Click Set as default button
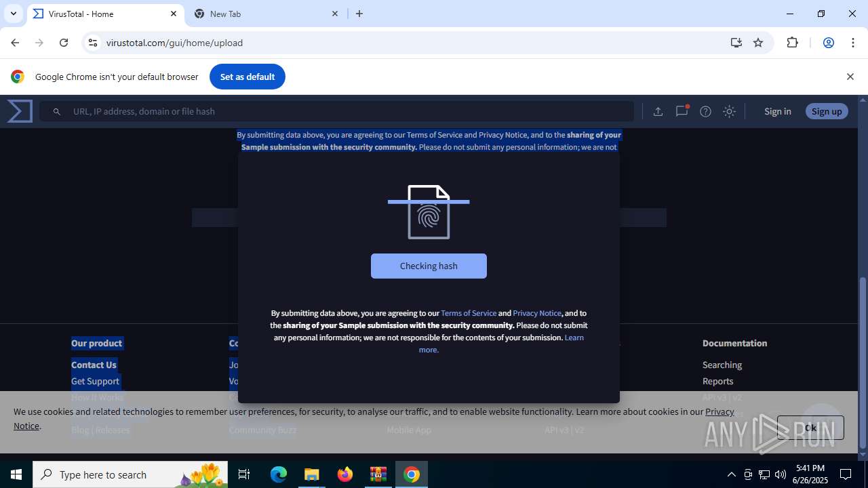 point(248,77)
